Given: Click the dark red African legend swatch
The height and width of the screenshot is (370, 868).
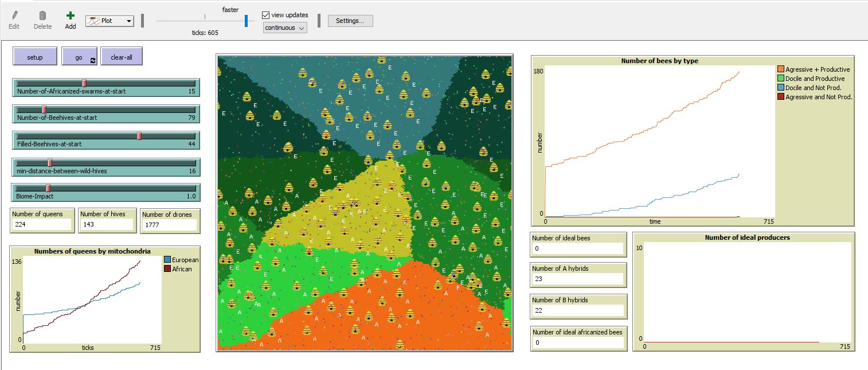Looking at the screenshot, I should [x=167, y=268].
